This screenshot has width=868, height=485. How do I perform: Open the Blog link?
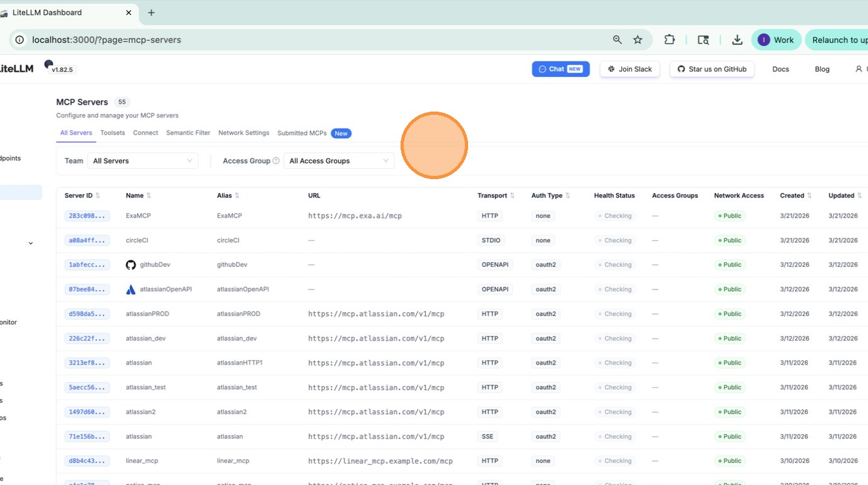pos(822,69)
